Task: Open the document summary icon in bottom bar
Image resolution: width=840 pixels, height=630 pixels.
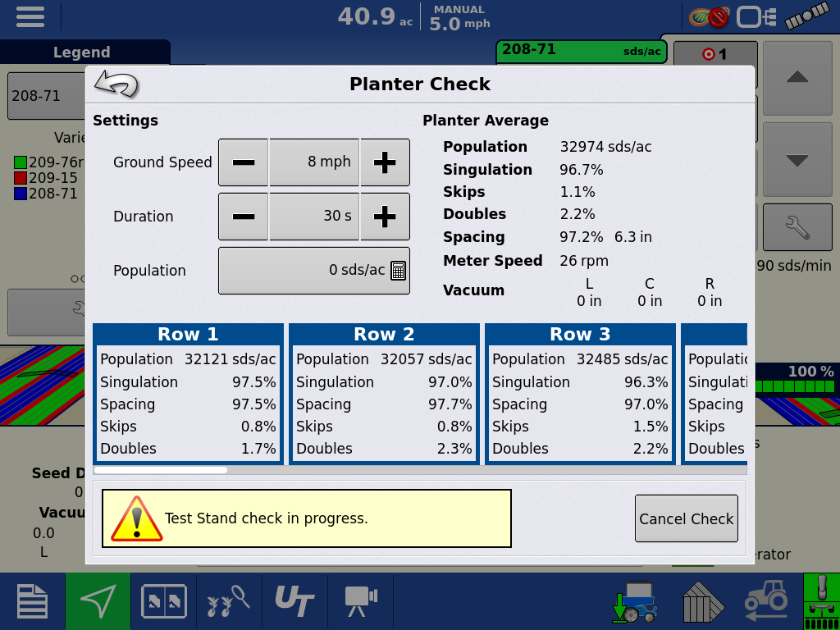Action: coord(32,601)
